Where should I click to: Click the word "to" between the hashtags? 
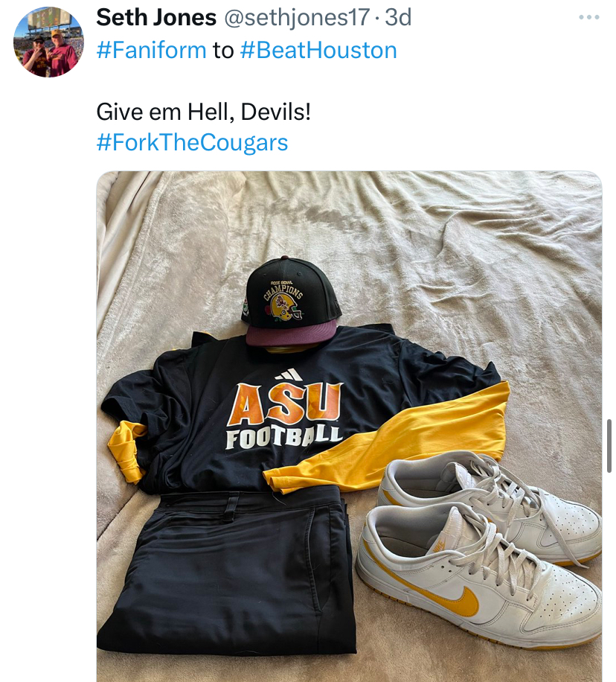coord(223,50)
